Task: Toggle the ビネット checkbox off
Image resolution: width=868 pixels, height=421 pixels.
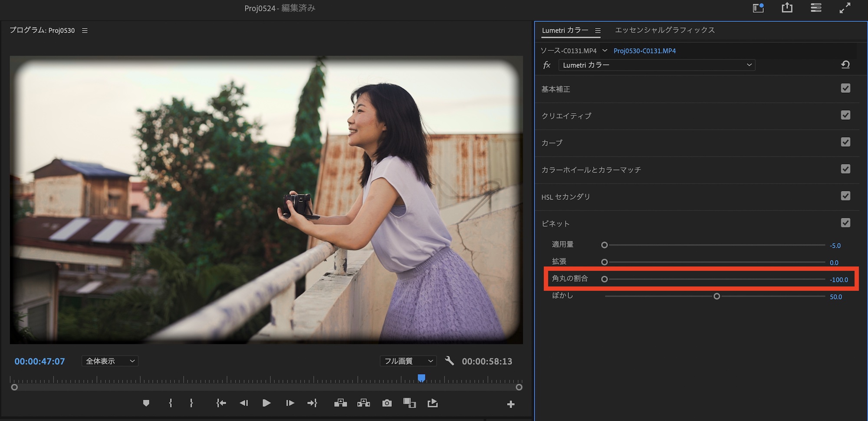Action: point(845,223)
